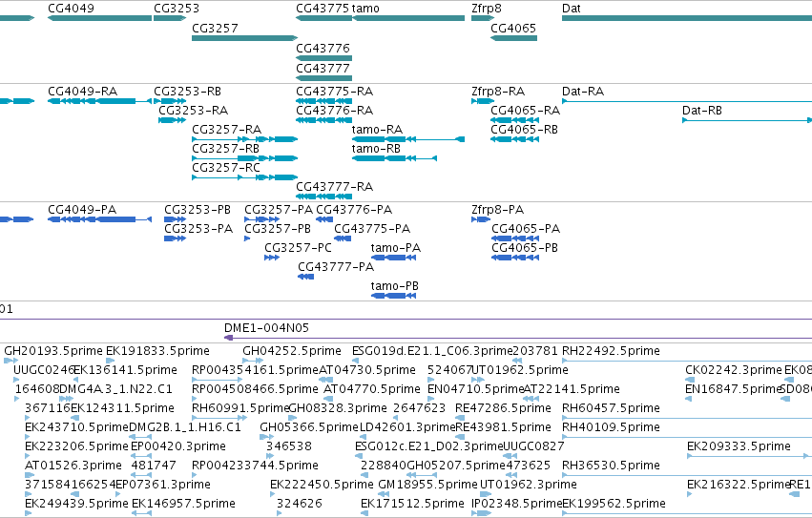Click EST AT04730.5prime

tap(326, 380)
